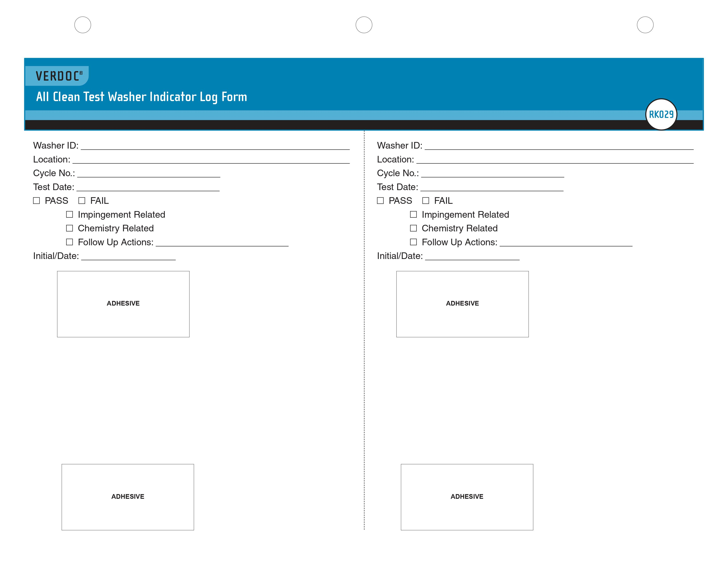The width and height of the screenshot is (728, 563).
Task: Check the FAIL box in the right form
Action: pos(426,200)
